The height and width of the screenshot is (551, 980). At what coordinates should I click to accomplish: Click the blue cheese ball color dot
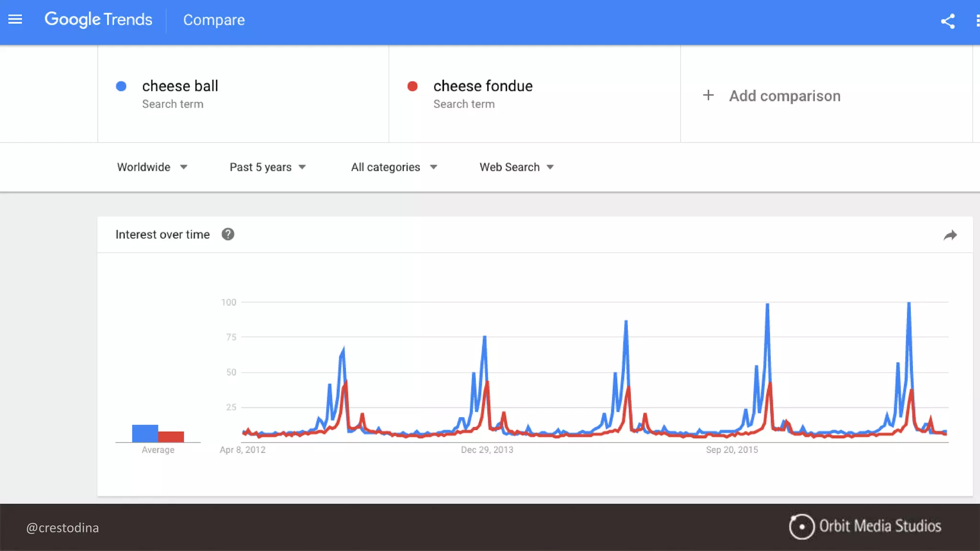(121, 86)
